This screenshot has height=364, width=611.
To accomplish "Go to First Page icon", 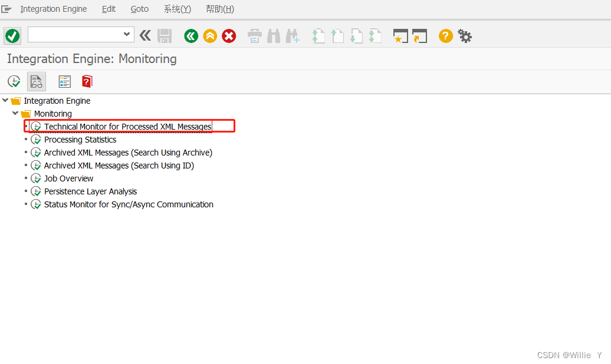I will pyautogui.click(x=318, y=36).
